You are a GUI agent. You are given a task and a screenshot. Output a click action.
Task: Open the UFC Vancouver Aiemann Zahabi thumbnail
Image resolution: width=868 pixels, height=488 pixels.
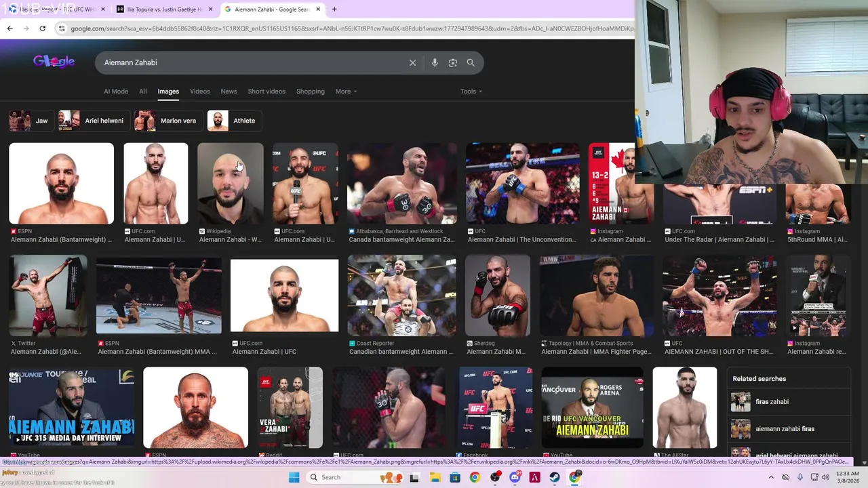(592, 407)
